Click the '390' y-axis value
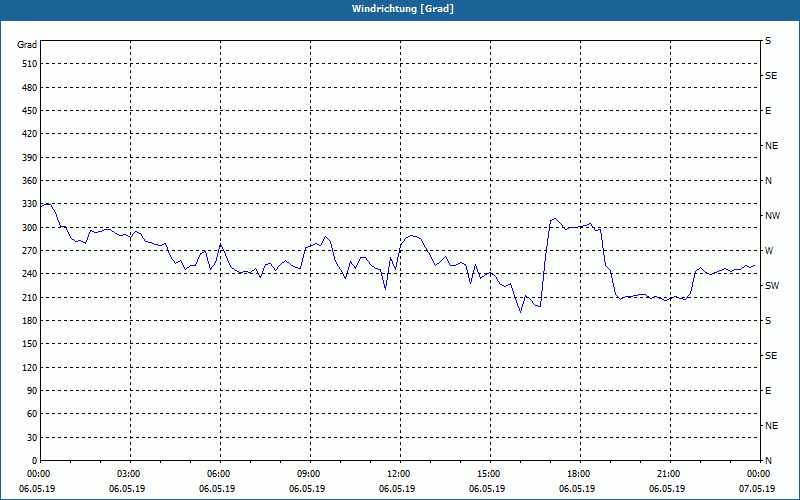Image resolution: width=800 pixels, height=500 pixels. tap(30, 157)
